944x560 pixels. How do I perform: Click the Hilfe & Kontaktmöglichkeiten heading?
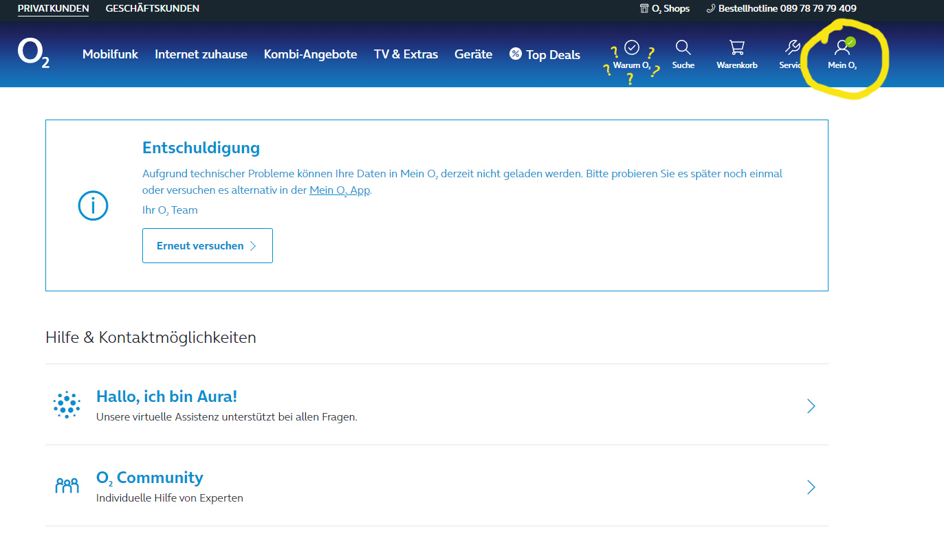pos(151,337)
